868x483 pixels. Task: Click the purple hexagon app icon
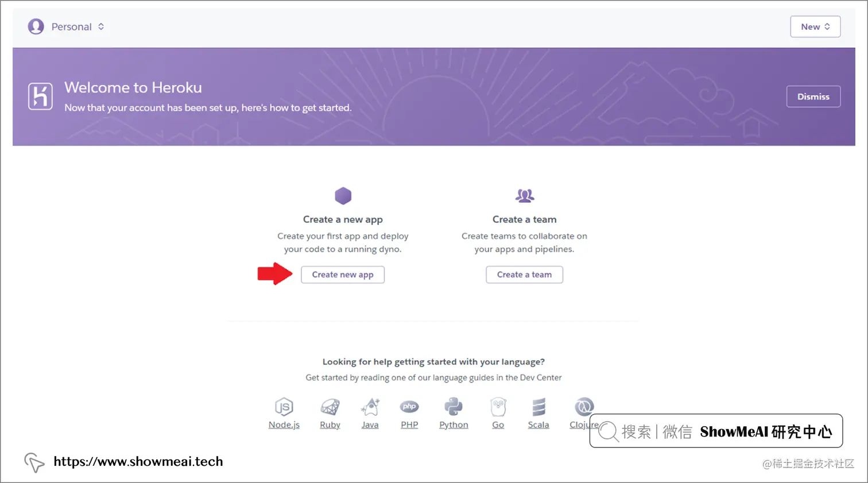coord(343,196)
